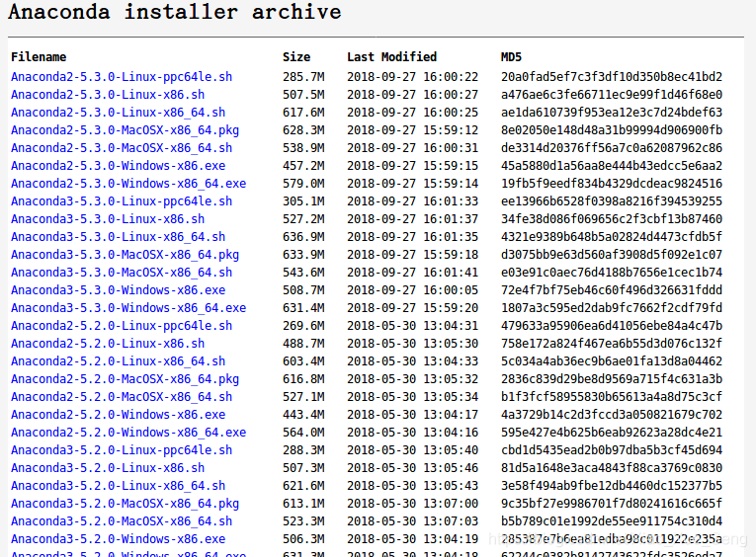Screen dimensions: 756x557
Task: Download Anaconda3-5.3.0-Linux-x86.sh
Action: (108, 219)
